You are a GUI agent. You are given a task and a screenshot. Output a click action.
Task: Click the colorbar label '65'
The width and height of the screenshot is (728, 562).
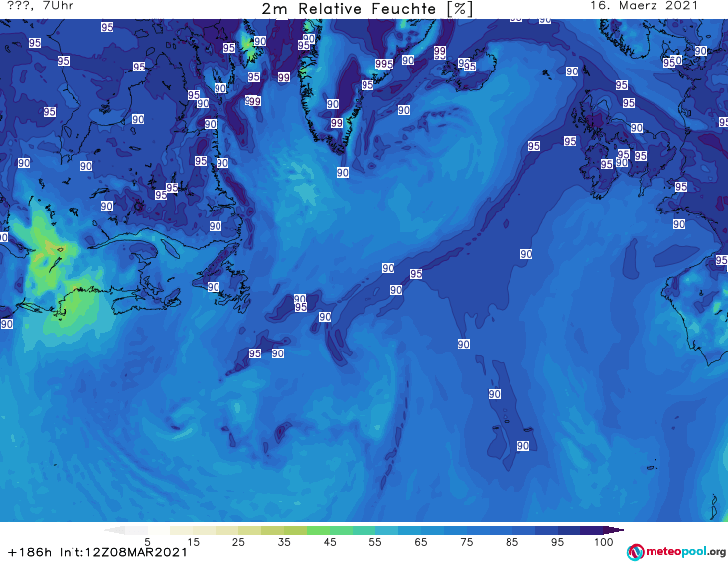[x=421, y=542]
